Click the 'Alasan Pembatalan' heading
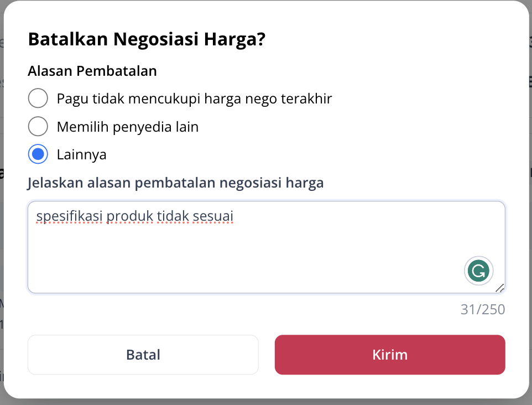Screen dimensions: 532x405 [x=92, y=71]
